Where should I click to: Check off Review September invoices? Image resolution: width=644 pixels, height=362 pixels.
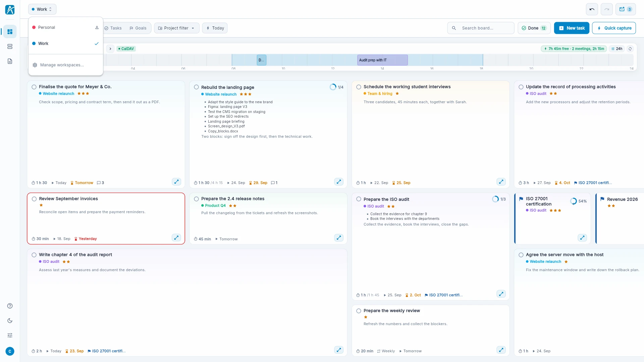point(34,199)
